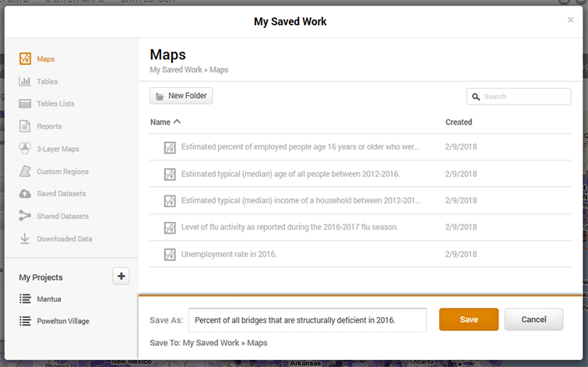
Task: Open Reports section in sidebar
Action: pyautogui.click(x=49, y=126)
